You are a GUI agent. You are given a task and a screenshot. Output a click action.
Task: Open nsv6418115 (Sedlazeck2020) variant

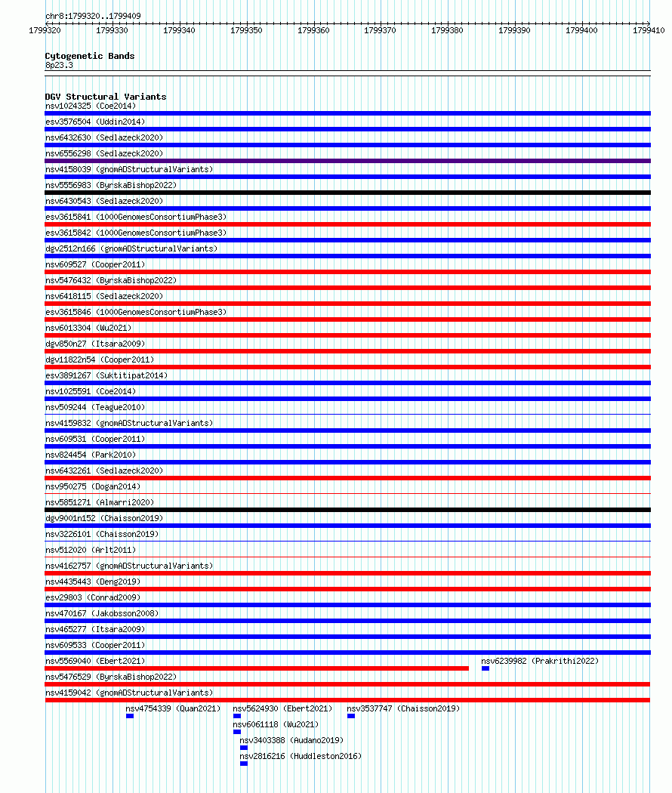click(104, 296)
